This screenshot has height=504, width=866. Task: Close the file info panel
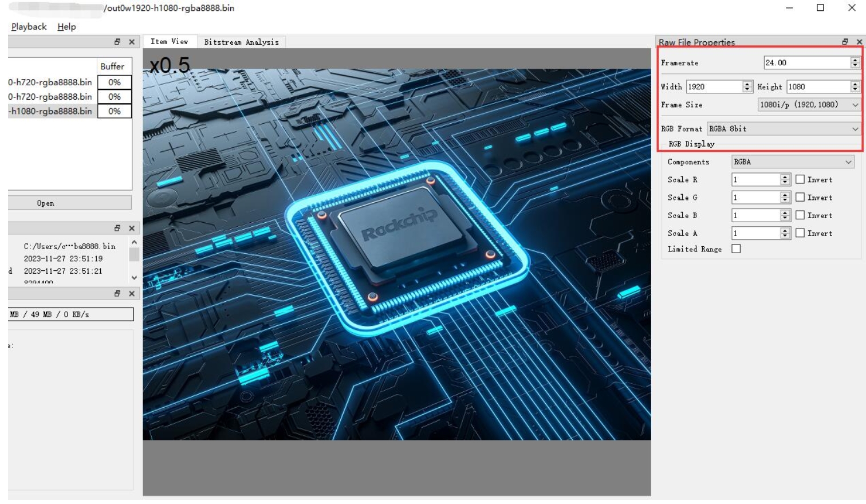pyautogui.click(x=132, y=228)
